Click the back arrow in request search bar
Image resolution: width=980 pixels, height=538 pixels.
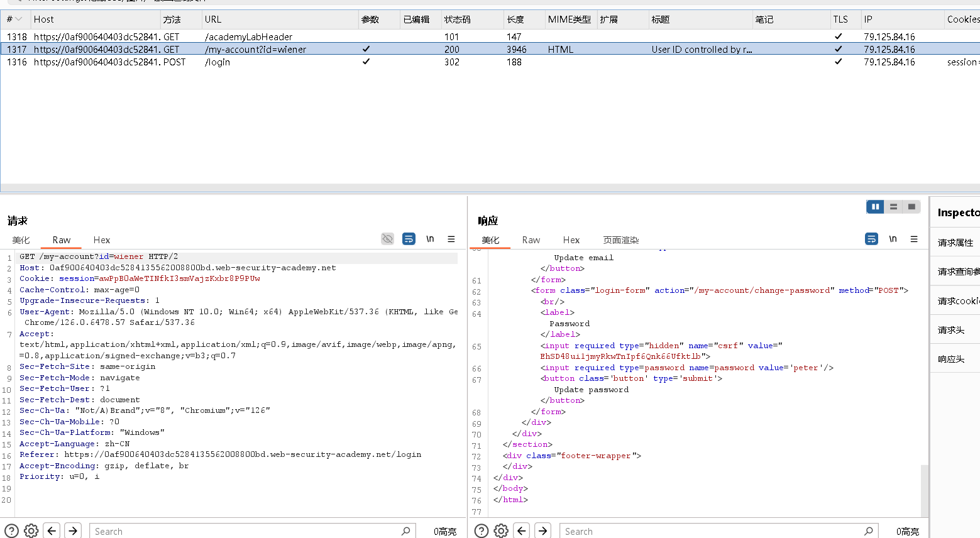click(52, 531)
